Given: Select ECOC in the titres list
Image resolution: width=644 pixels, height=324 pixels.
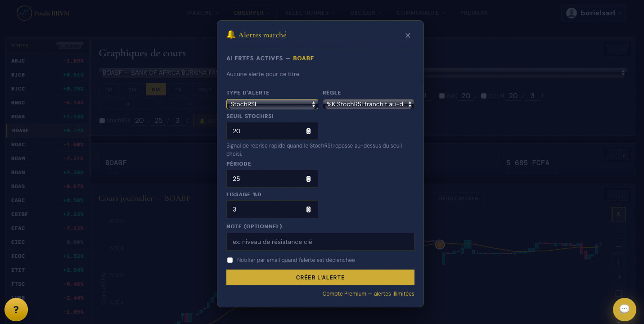Looking at the screenshot, I should [x=48, y=256].
